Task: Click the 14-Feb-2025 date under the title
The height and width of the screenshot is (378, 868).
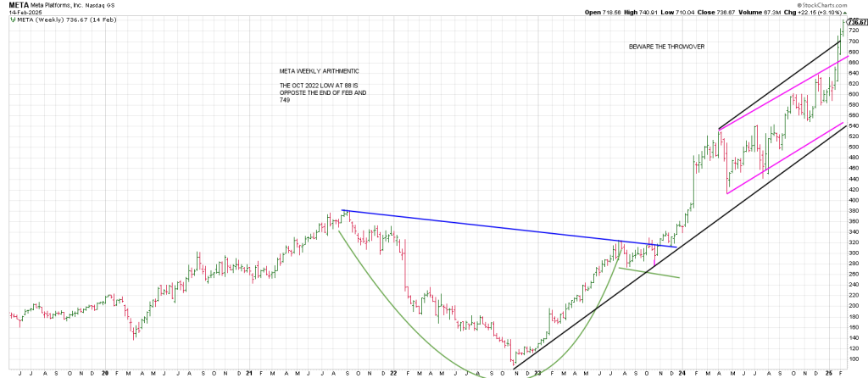Action: 21,12
